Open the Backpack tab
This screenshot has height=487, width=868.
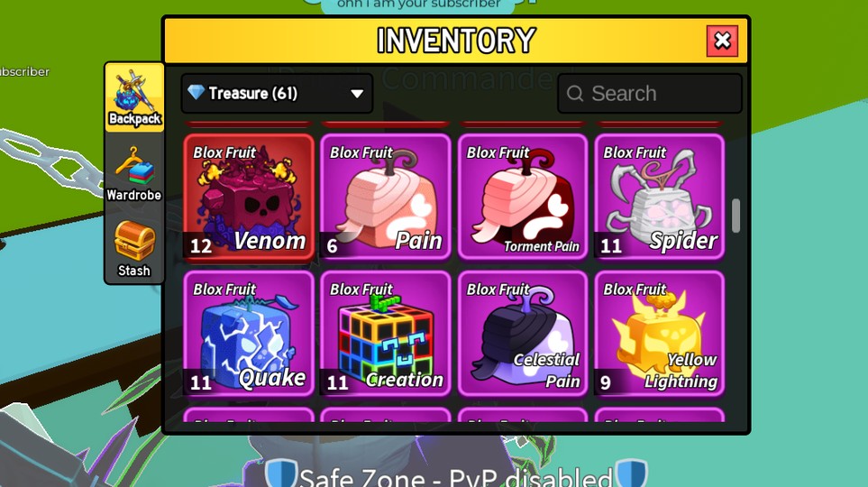pyautogui.click(x=134, y=97)
